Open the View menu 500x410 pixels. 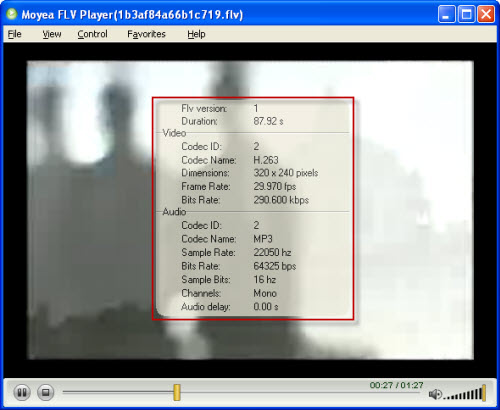click(52, 34)
